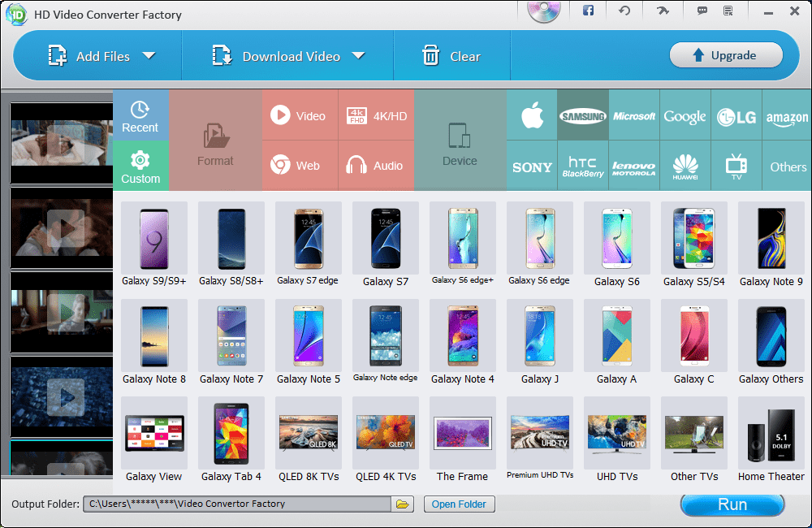Select the Apple device brand
Viewport: 812px width, 528px height.
(531, 115)
